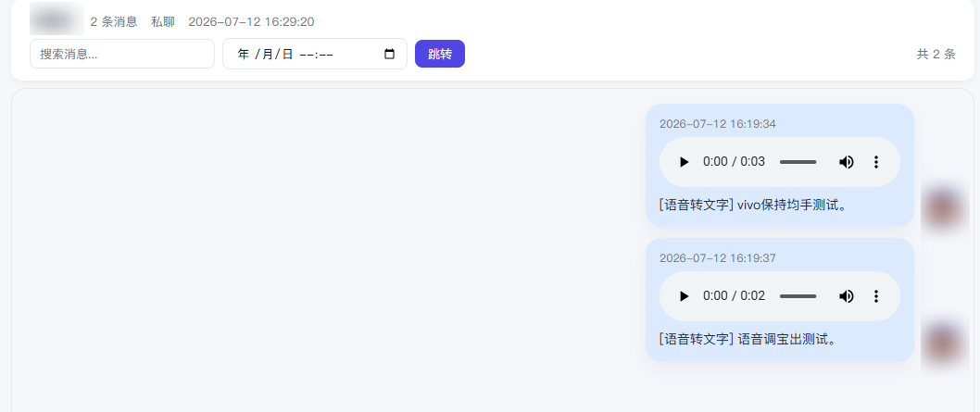
Task: Select the 日 day field in date input
Action: click(x=287, y=55)
